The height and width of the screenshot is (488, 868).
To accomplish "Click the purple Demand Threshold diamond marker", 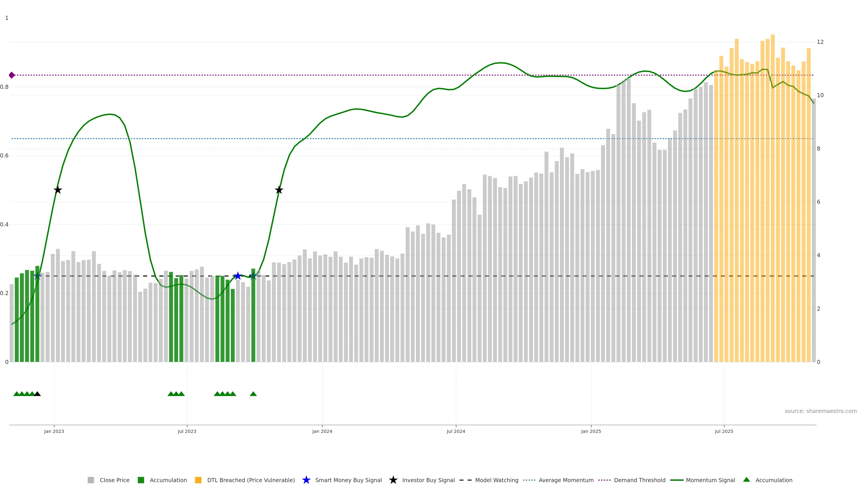I will (12, 75).
